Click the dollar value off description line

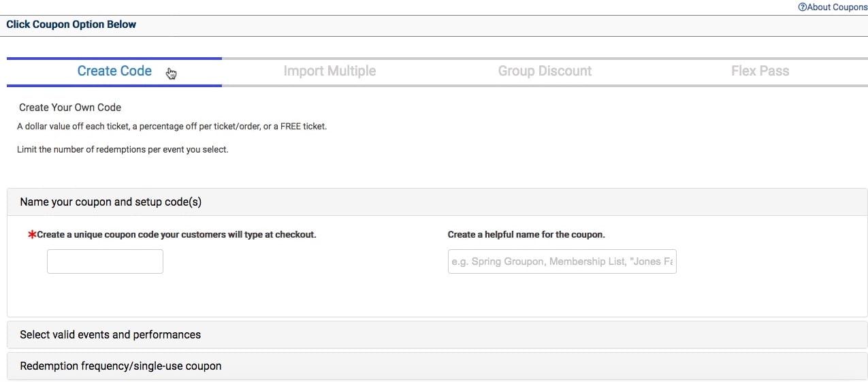tap(172, 127)
